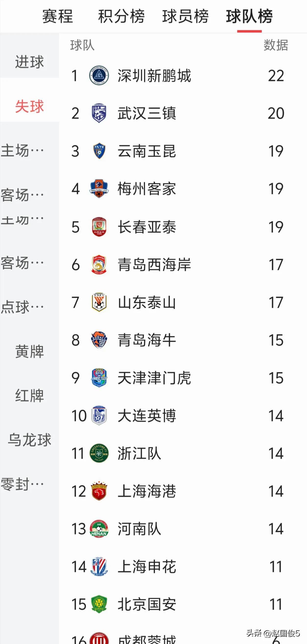
Task: Choose 红牌 in the left list
Action: pyautogui.click(x=30, y=396)
